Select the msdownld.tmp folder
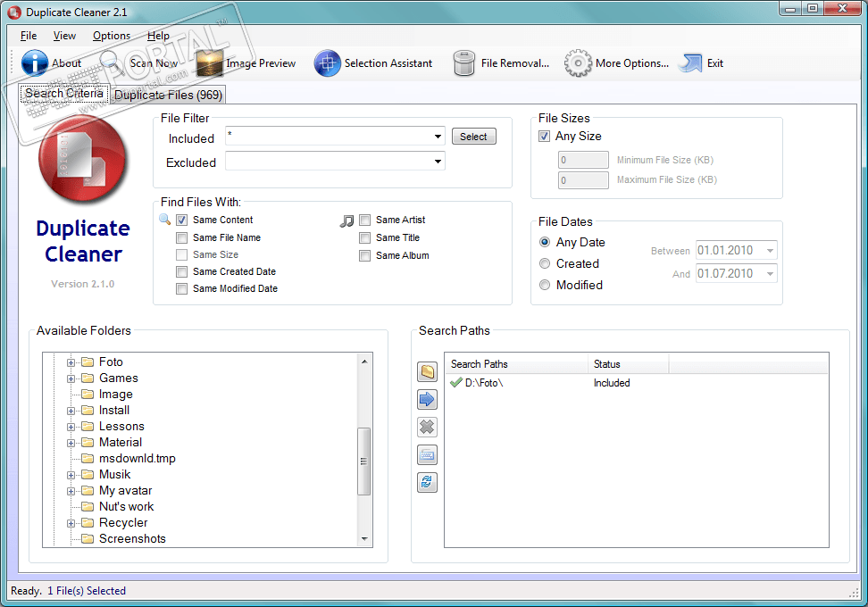 [x=137, y=458]
